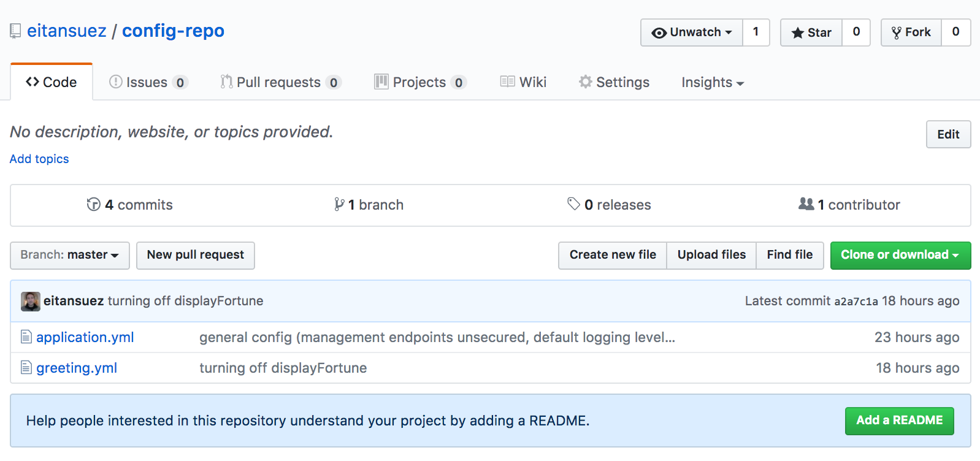Click Create new file button
The image size is (980, 461).
click(x=613, y=255)
